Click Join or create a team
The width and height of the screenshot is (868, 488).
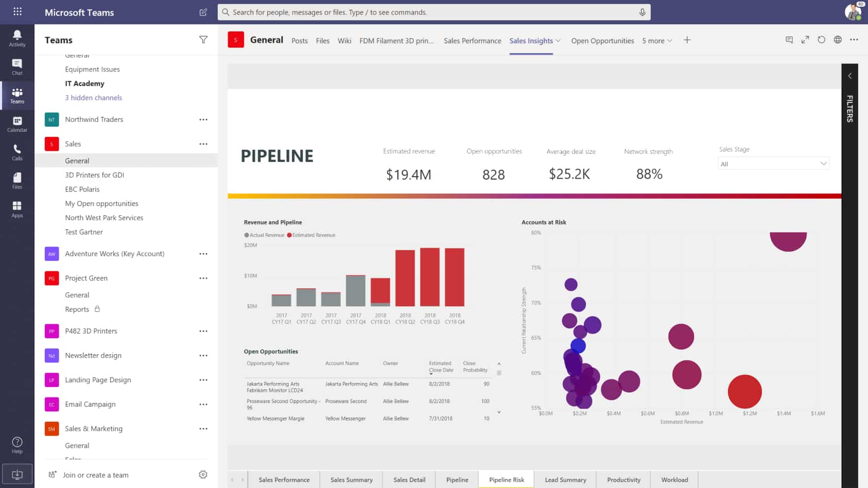click(x=95, y=475)
